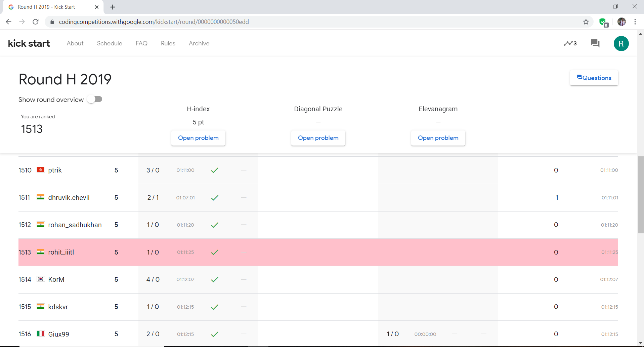Viewport: 644px width, 347px height.
Task: Click the scrollbar up arrow
Action: click(x=641, y=34)
